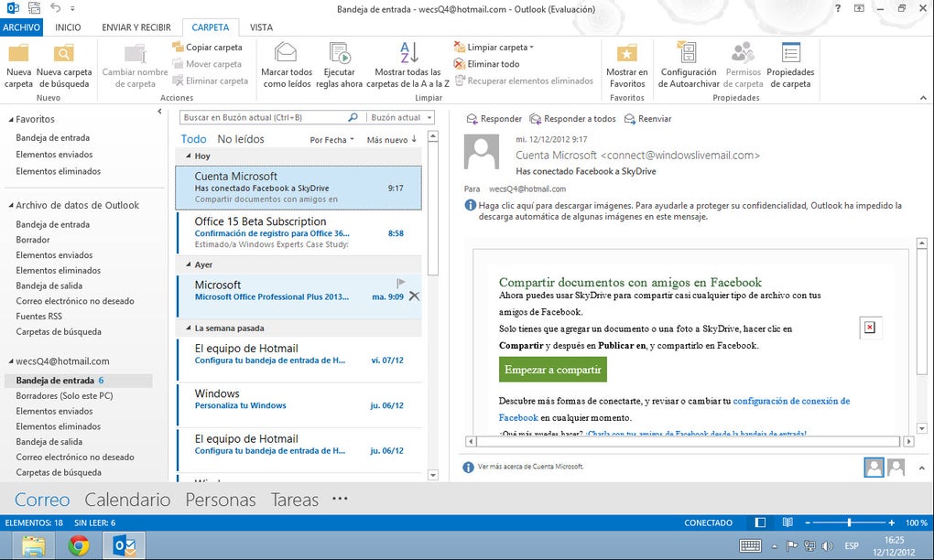Click the first contact photo in people pane
The width and height of the screenshot is (934, 560).
[x=874, y=468]
